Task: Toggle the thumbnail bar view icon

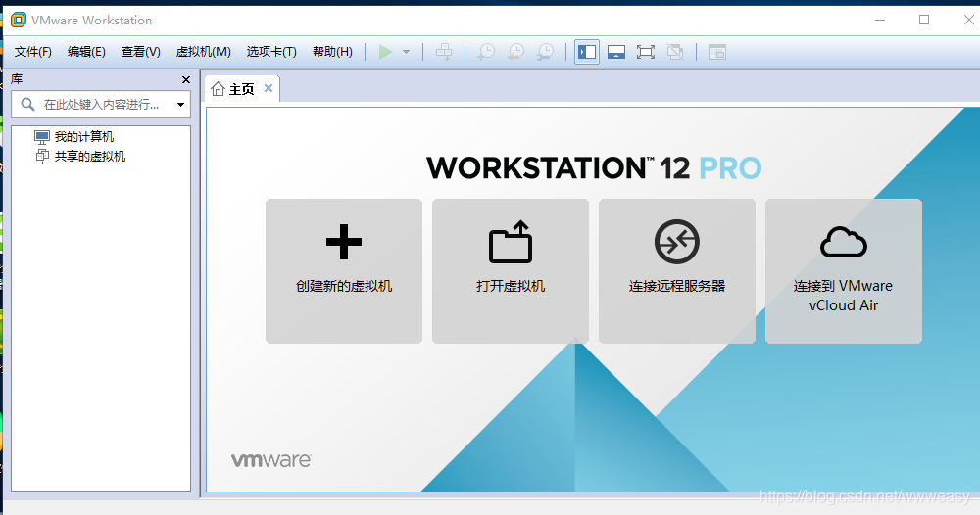Action: click(x=616, y=52)
